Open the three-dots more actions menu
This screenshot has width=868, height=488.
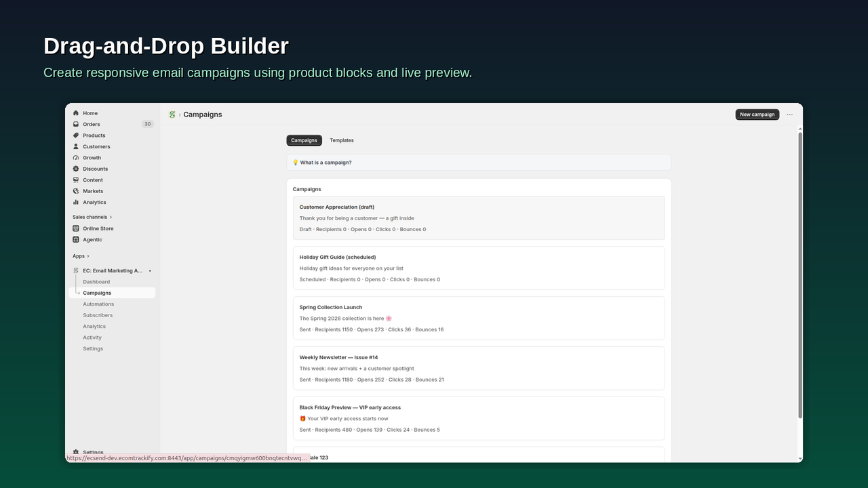(789, 115)
